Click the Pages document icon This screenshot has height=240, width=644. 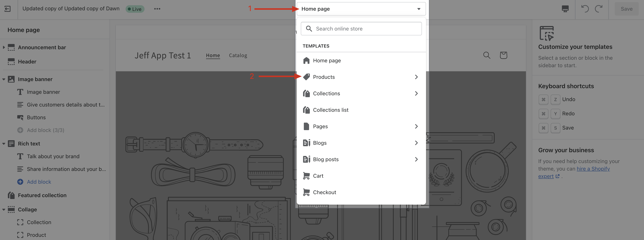tap(306, 126)
